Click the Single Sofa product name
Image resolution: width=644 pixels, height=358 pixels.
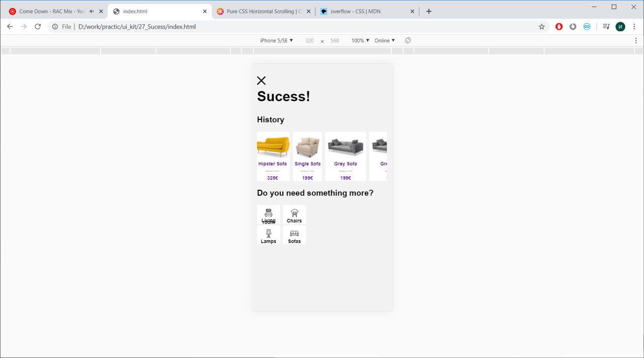click(307, 164)
